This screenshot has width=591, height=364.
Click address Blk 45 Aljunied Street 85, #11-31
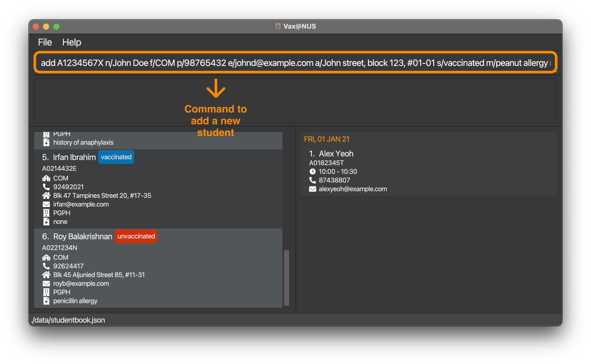pos(99,275)
